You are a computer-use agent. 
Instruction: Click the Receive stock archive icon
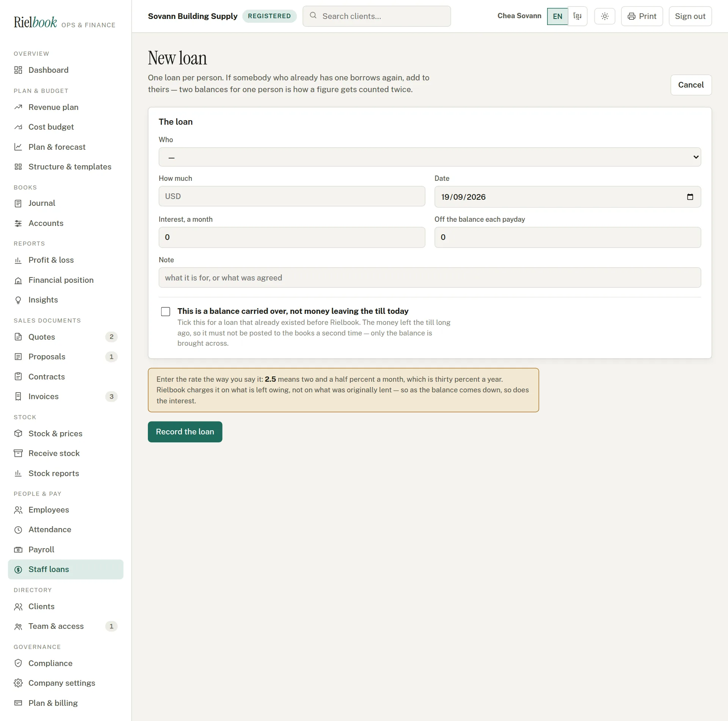pos(18,453)
